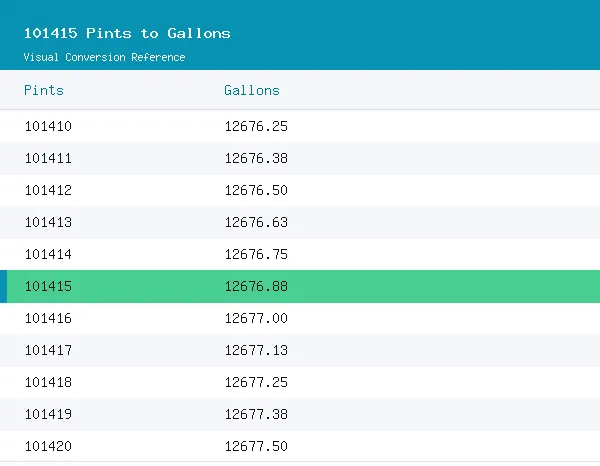The width and height of the screenshot is (600, 466).
Task: Click the 12677.13 gallons value
Action: pos(256,350)
